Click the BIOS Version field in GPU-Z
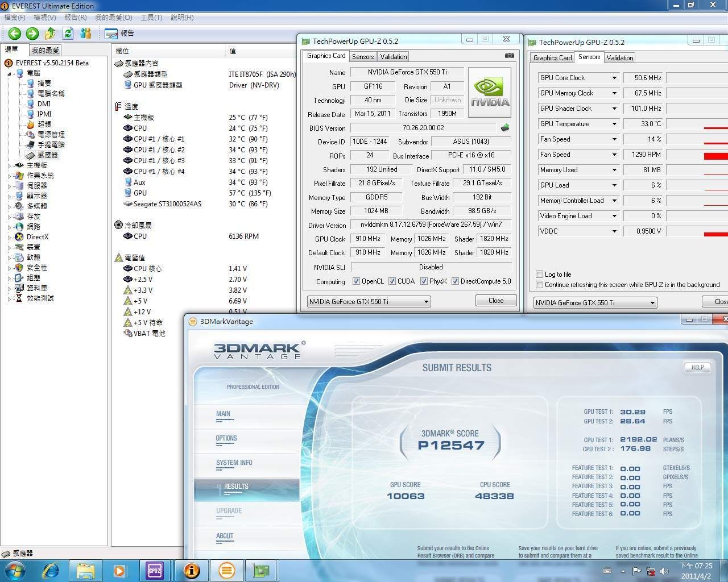728x582 pixels. click(423, 128)
